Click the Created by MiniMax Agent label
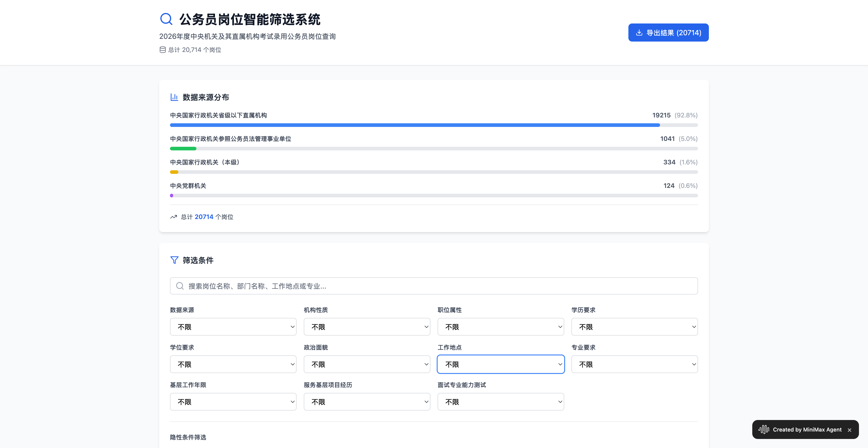Image resolution: width=868 pixels, height=448 pixels. [807, 429]
